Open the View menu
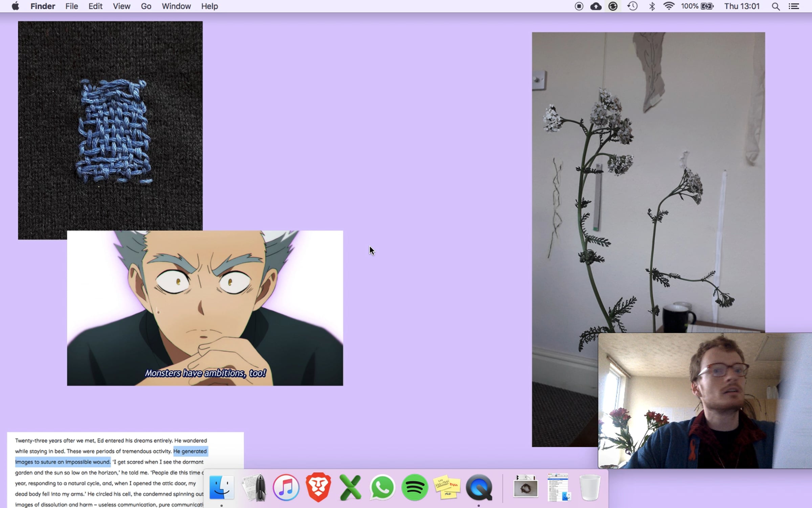Viewport: 812px width, 508px height. pyautogui.click(x=121, y=6)
